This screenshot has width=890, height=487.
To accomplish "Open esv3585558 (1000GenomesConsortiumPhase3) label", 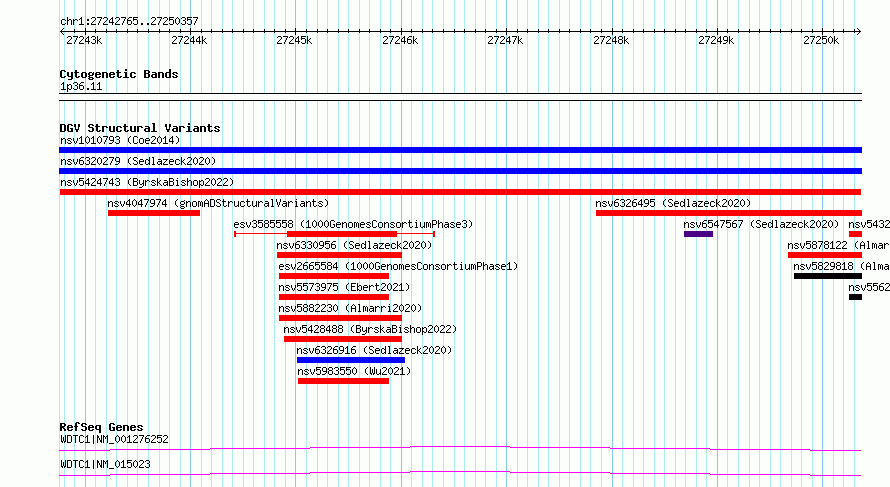I will click(x=353, y=224).
